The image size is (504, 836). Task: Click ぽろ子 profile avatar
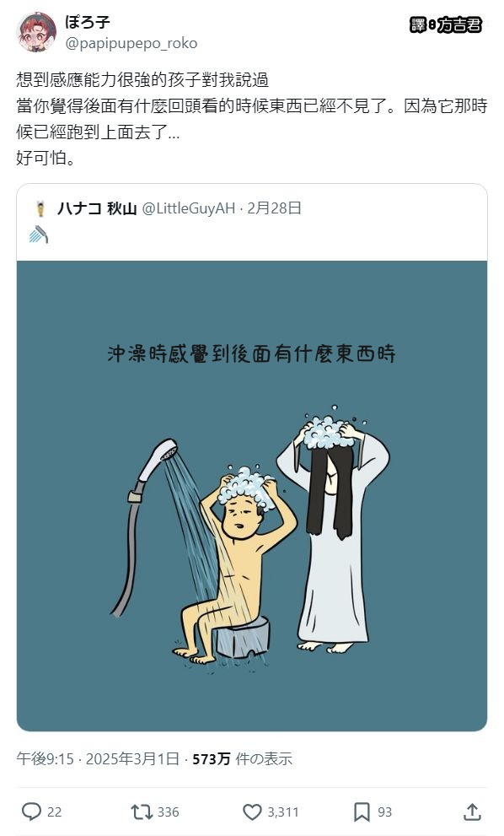point(36,32)
